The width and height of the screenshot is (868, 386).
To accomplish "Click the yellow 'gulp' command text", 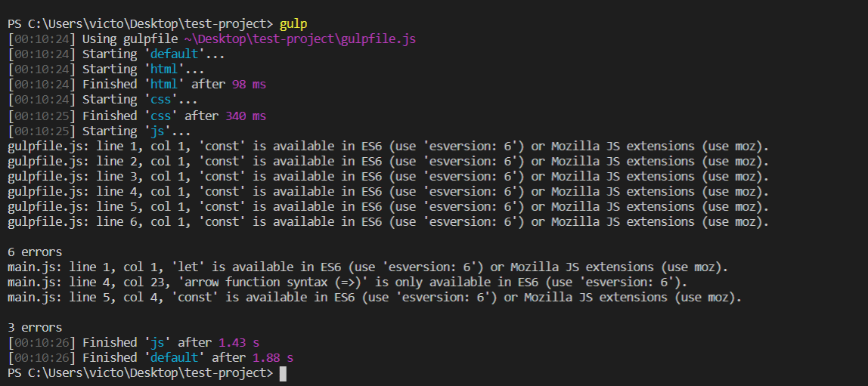I will [x=293, y=25].
